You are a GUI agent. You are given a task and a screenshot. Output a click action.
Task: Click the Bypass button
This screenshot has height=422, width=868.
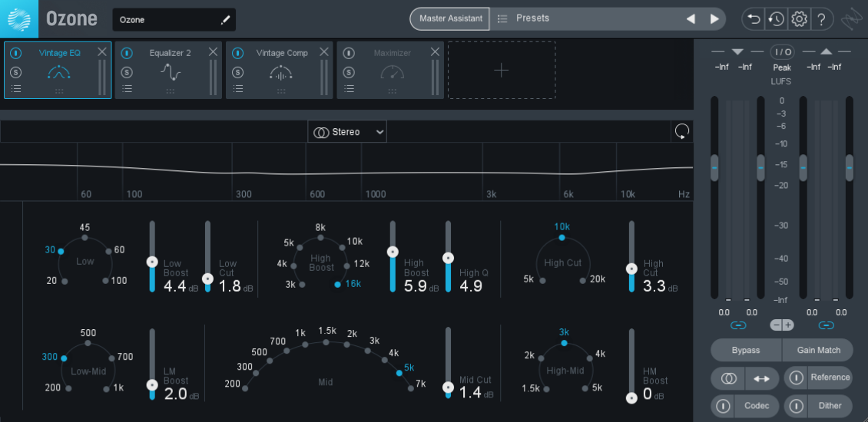[x=746, y=350]
